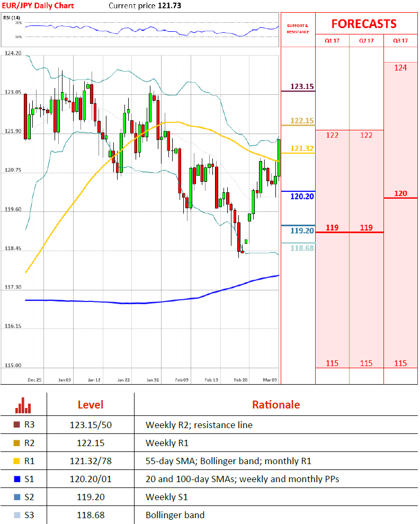Viewport: 420px width, 524px height.
Task: Click the S1 blue color swatch
Action: tap(17, 479)
